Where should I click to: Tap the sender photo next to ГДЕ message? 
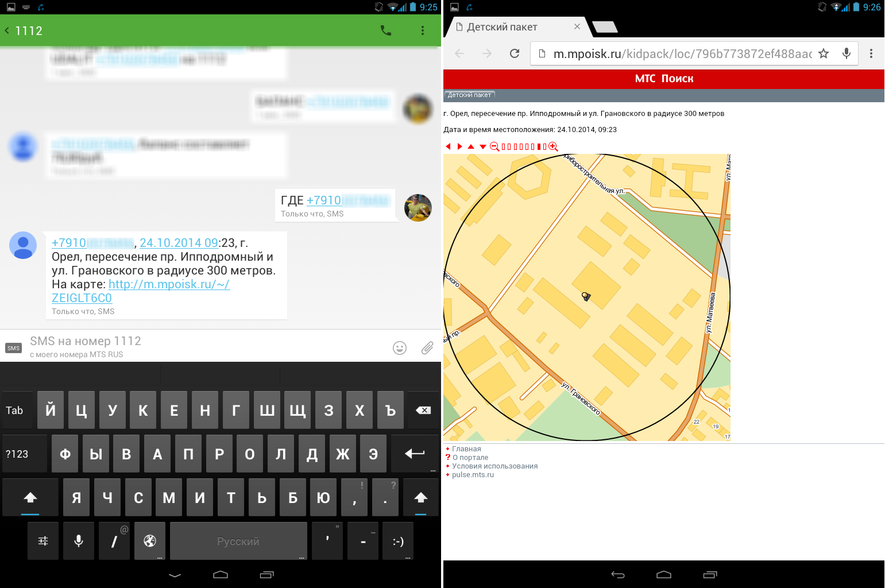click(418, 207)
